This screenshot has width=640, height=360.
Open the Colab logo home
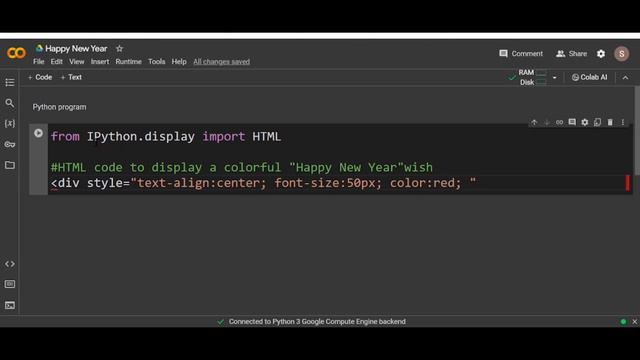pos(16,53)
